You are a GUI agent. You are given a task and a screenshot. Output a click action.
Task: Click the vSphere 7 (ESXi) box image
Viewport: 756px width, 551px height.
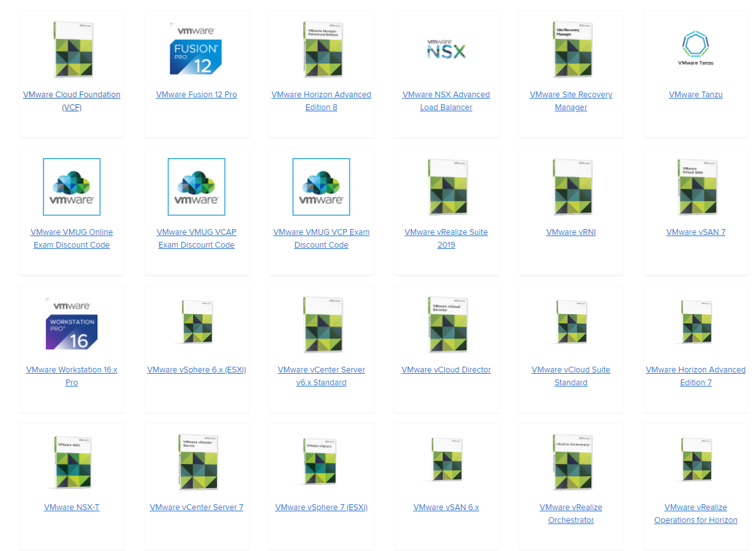tap(319, 461)
